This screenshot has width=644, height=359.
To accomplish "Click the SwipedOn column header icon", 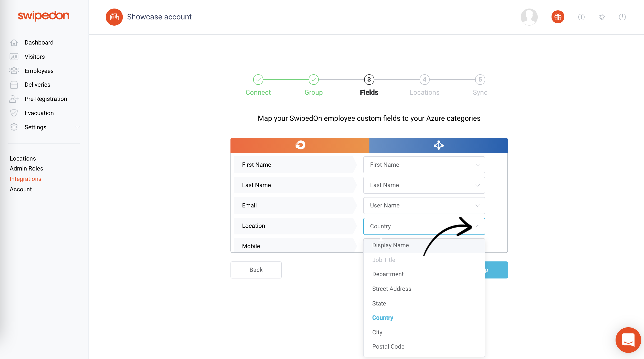I will pos(300,145).
